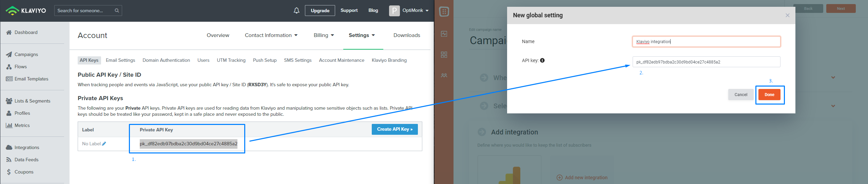The height and width of the screenshot is (184, 868).
Task: Select the private API key text
Action: coord(189,144)
